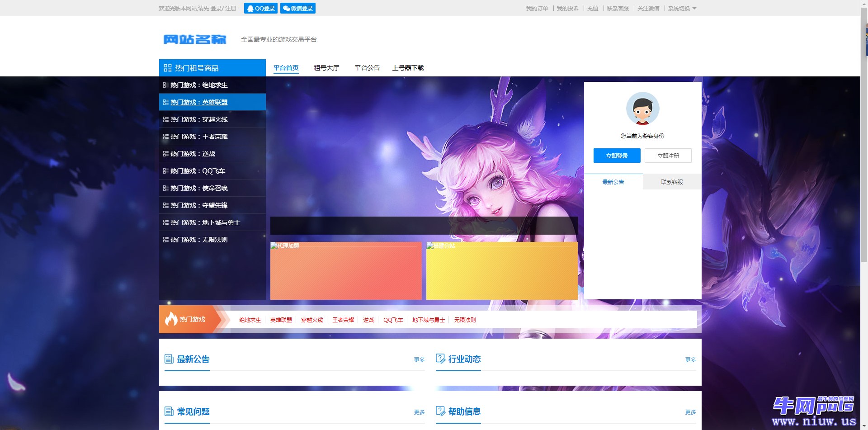
Task: Open the 登录 link in the welcome bar
Action: 216,8
